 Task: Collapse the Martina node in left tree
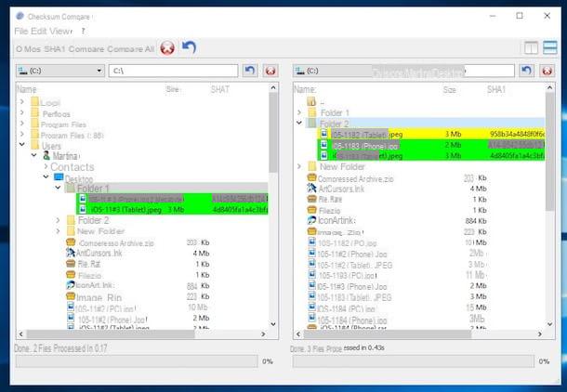34,155
